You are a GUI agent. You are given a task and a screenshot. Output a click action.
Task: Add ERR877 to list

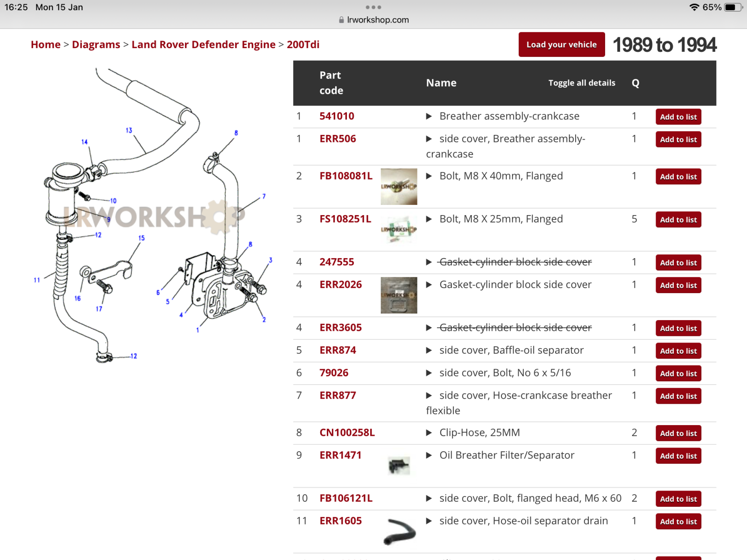click(x=678, y=396)
